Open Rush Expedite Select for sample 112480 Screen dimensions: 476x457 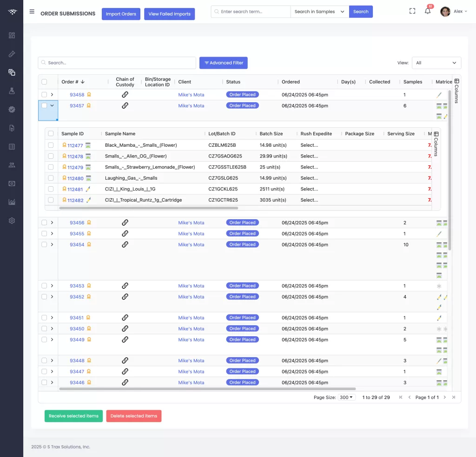(309, 178)
